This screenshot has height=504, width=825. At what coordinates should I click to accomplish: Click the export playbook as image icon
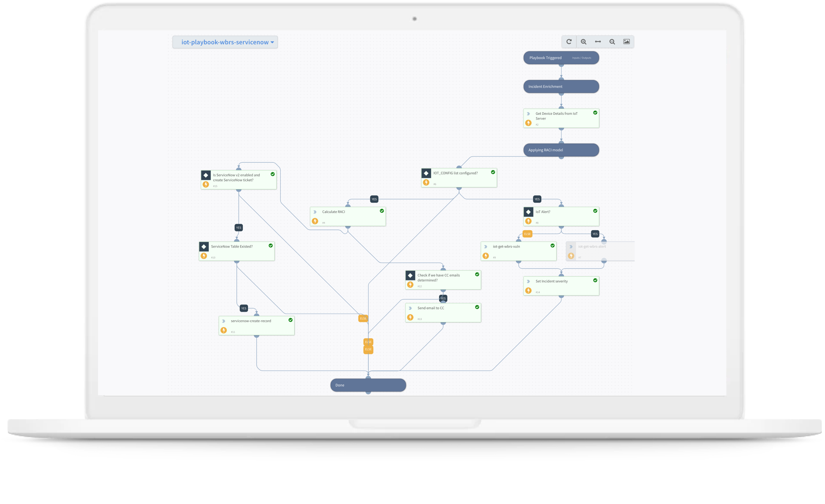click(626, 41)
